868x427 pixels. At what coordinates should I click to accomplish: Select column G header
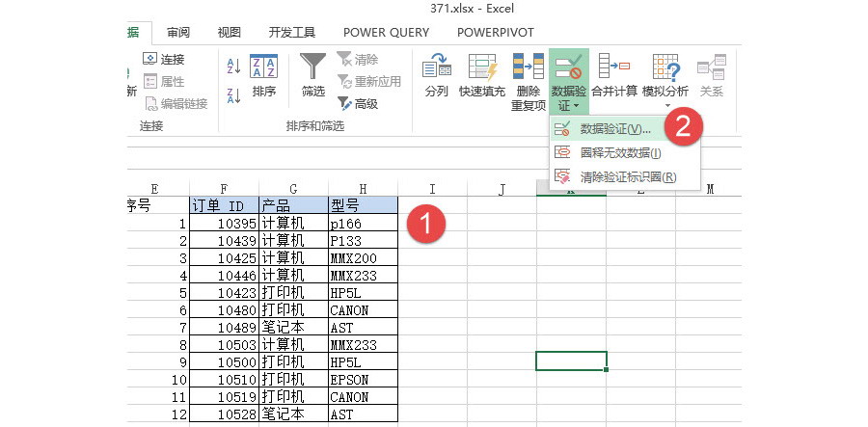(293, 189)
